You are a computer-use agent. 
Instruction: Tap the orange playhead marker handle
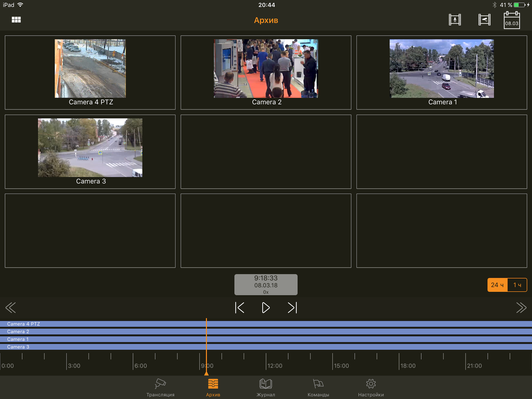point(206,373)
